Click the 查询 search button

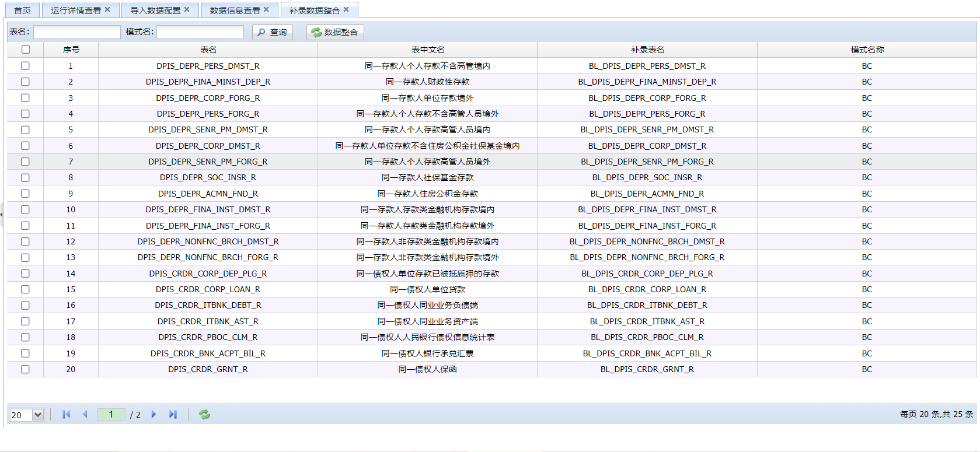click(x=273, y=32)
